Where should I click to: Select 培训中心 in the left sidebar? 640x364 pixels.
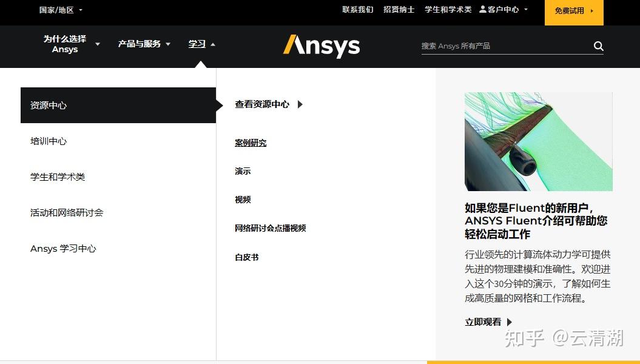coord(48,141)
